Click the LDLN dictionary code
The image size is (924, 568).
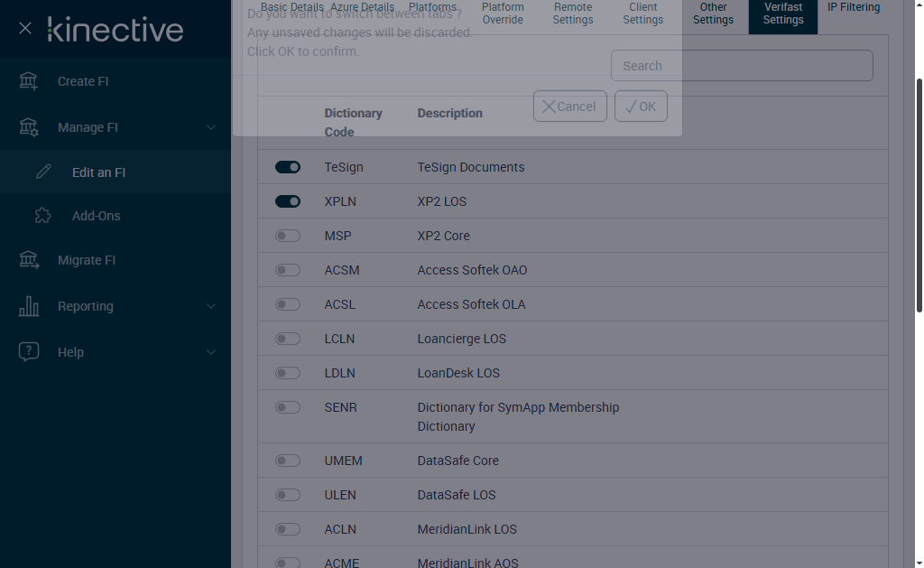339,373
